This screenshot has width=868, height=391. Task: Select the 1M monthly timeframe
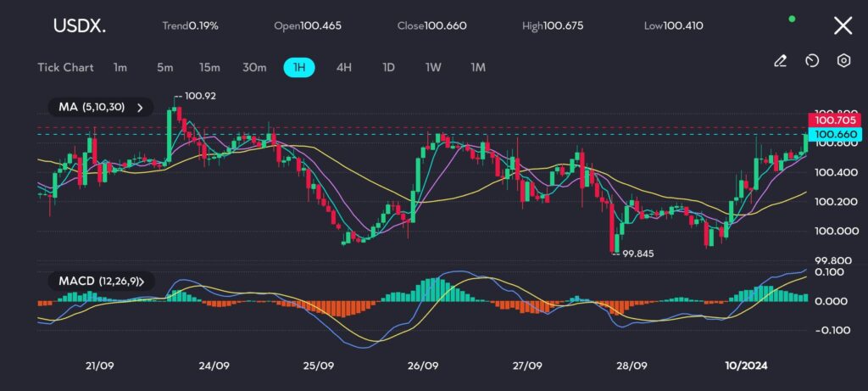tap(478, 67)
